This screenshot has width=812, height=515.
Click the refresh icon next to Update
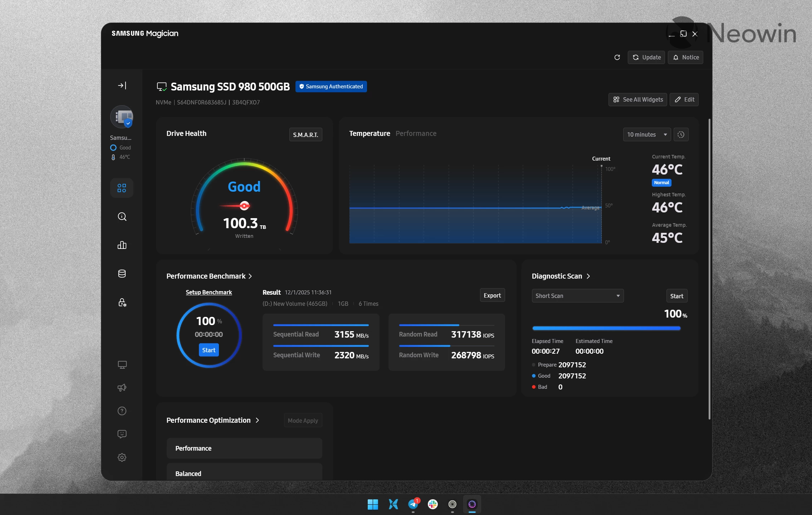coord(617,57)
